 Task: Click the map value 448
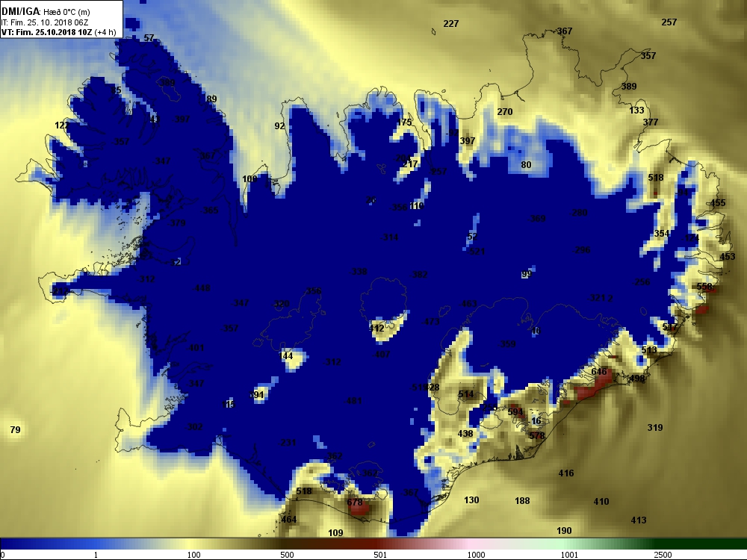point(202,287)
